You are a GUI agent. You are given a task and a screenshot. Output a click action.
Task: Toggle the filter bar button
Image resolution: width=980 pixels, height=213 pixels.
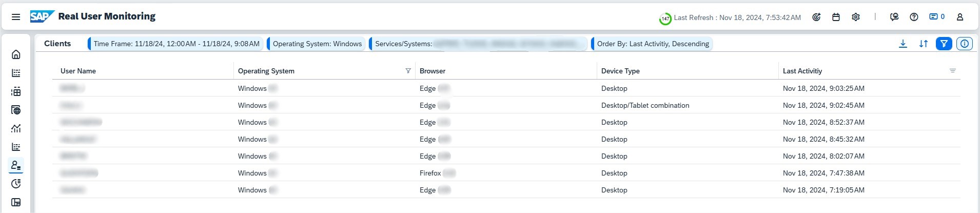point(944,44)
